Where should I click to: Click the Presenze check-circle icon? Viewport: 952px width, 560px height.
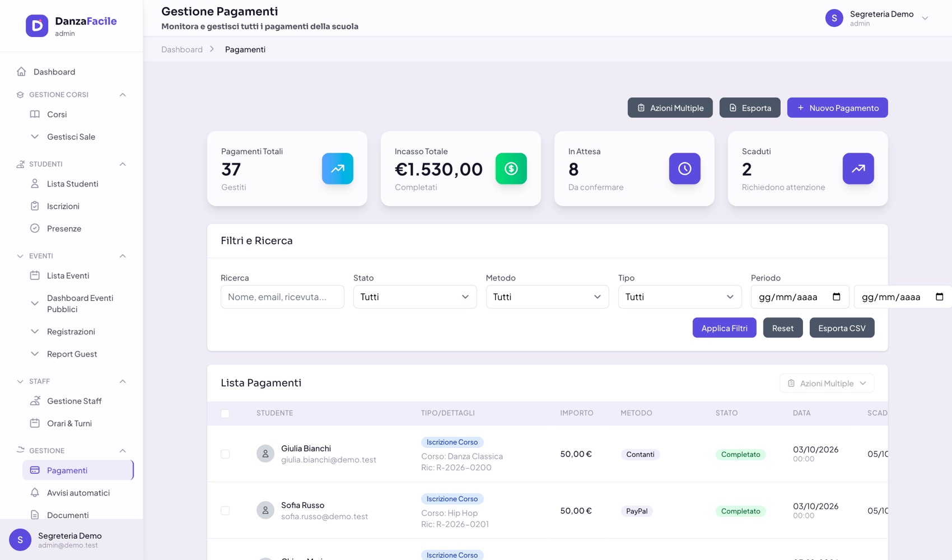[x=35, y=228]
